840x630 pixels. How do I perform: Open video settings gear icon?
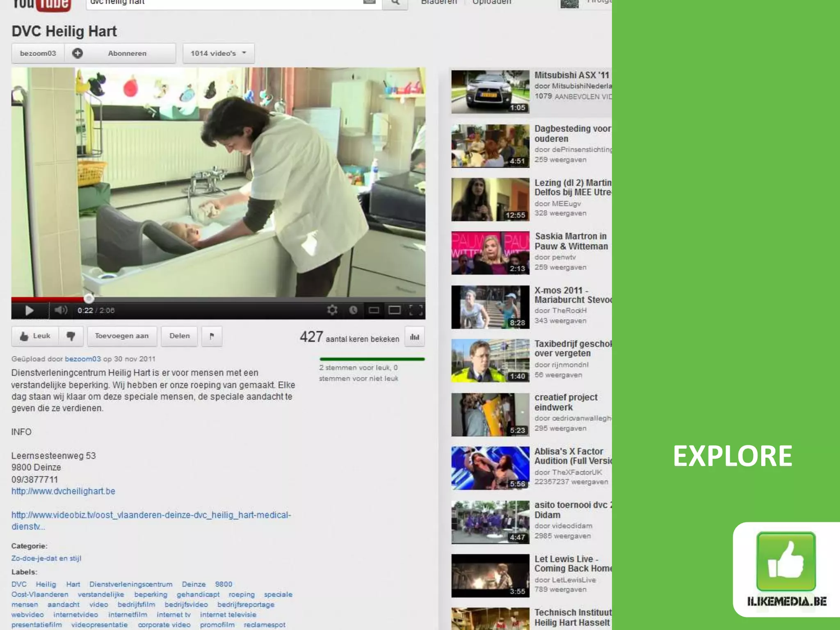pos(332,310)
